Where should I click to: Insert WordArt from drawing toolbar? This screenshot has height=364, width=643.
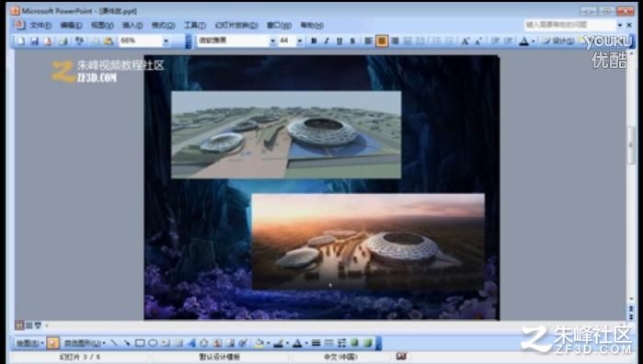tap(191, 343)
